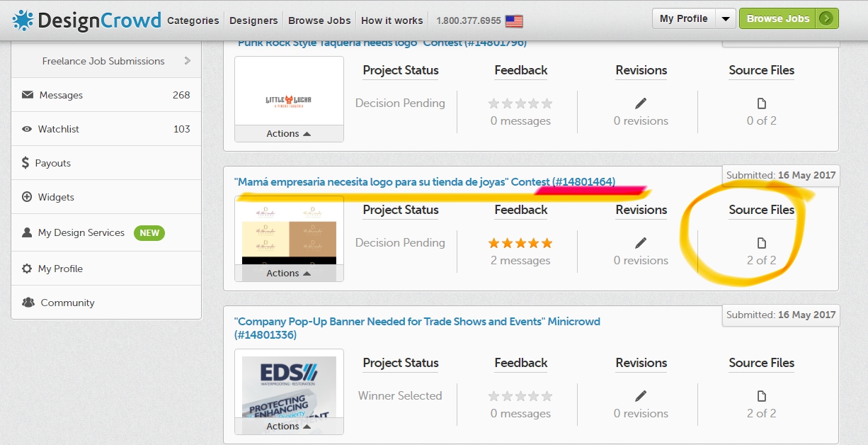
Task: Open Actions menu under Little Lucha thumbnail
Action: tap(289, 133)
